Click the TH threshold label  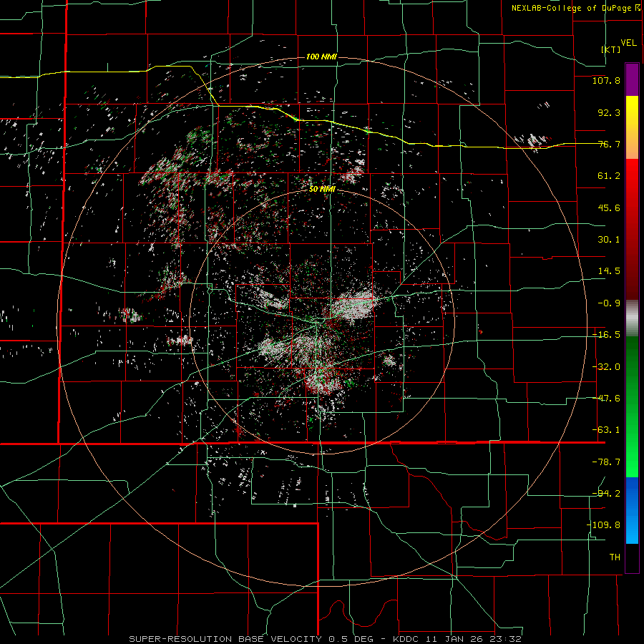(x=615, y=557)
